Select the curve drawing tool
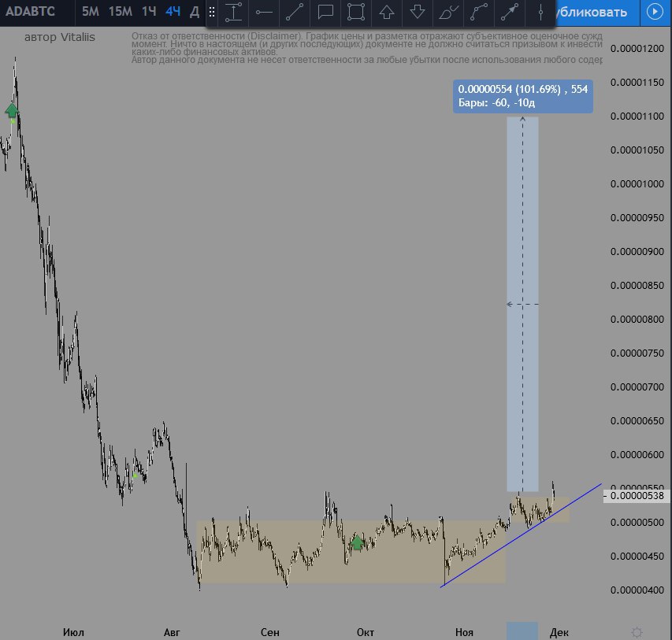 (x=479, y=12)
